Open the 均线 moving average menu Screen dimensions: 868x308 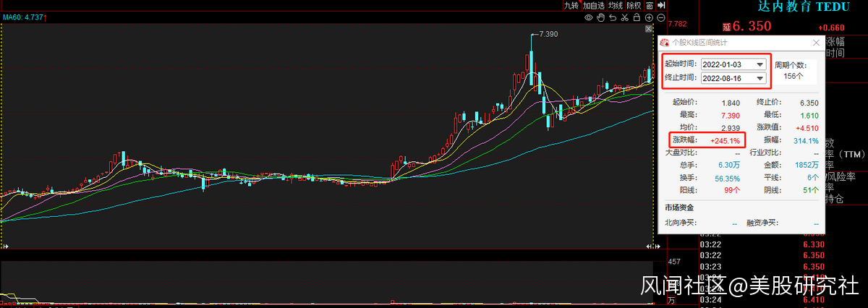coord(616,5)
